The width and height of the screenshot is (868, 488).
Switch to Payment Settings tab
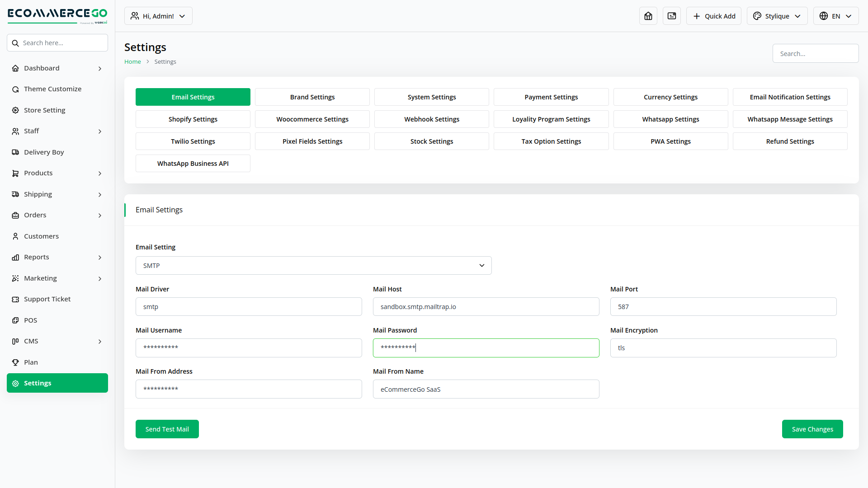tap(551, 97)
